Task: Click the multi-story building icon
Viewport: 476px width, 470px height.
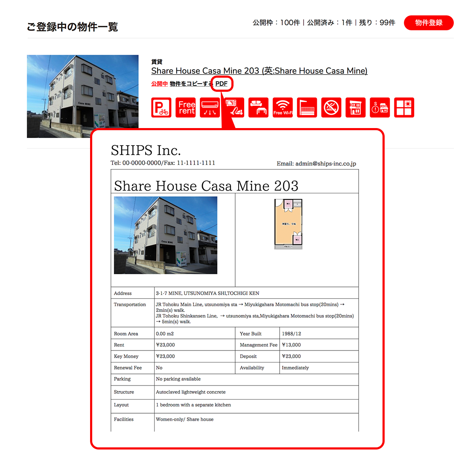Action: 355,108
